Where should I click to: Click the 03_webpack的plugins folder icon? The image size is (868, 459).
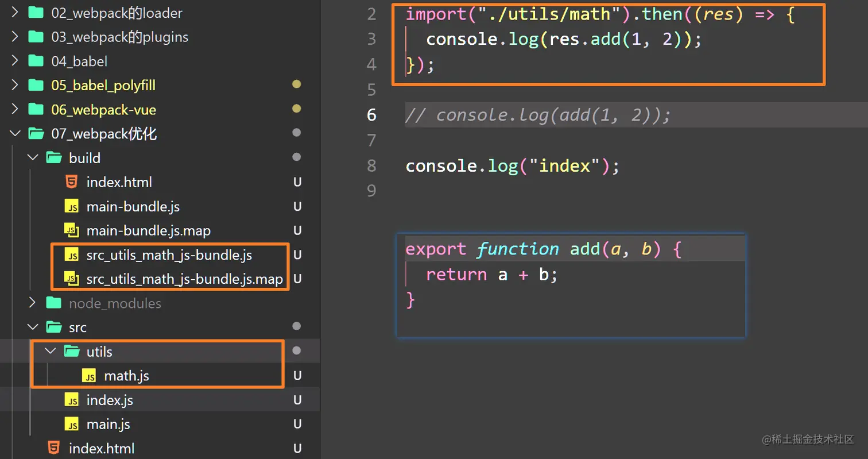(x=36, y=37)
